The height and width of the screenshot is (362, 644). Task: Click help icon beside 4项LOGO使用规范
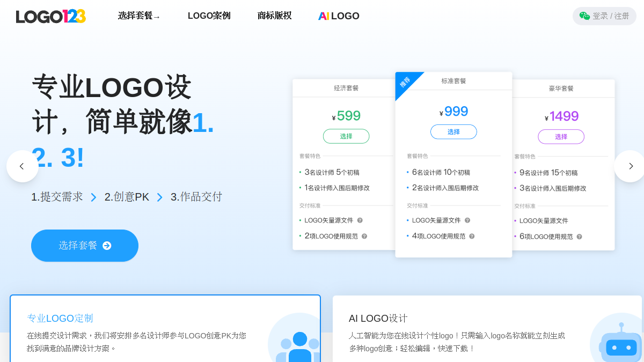[x=472, y=236]
